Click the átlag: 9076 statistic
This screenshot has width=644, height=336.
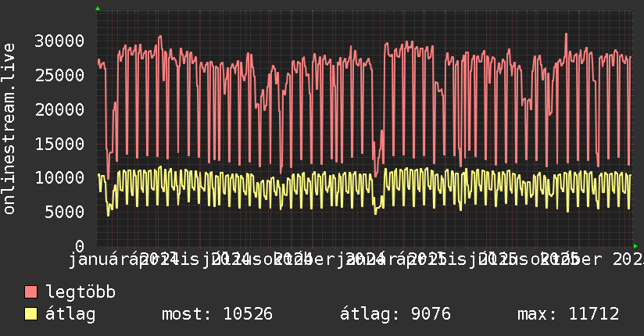pyautogui.click(x=395, y=314)
